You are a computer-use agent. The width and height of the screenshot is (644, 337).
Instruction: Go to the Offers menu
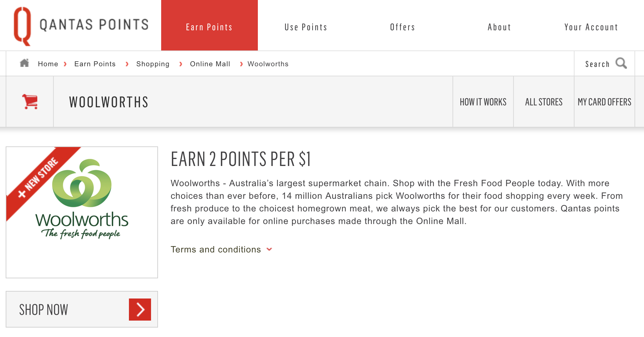click(403, 27)
